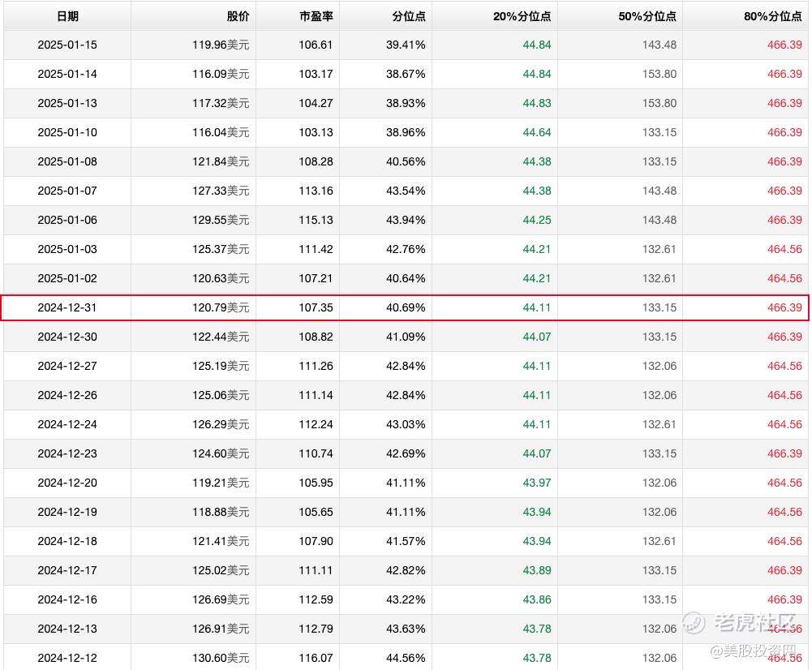Select the 115.13 price-earnings value

(316, 220)
